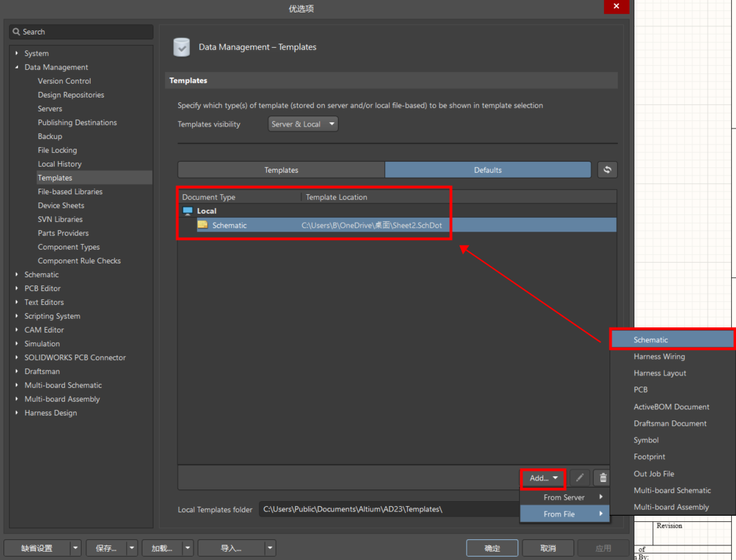This screenshot has width=736, height=560.
Task: Switch to the Templates tab
Action: (x=281, y=170)
